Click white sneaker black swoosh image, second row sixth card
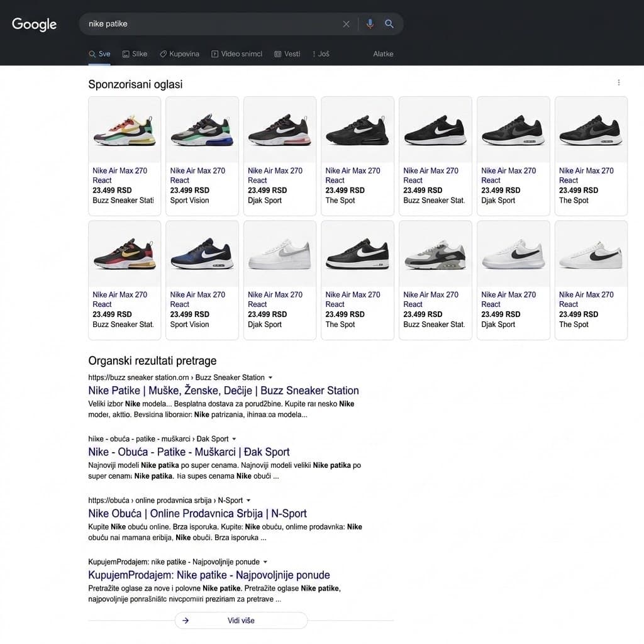This screenshot has height=644, width=644. click(513, 254)
